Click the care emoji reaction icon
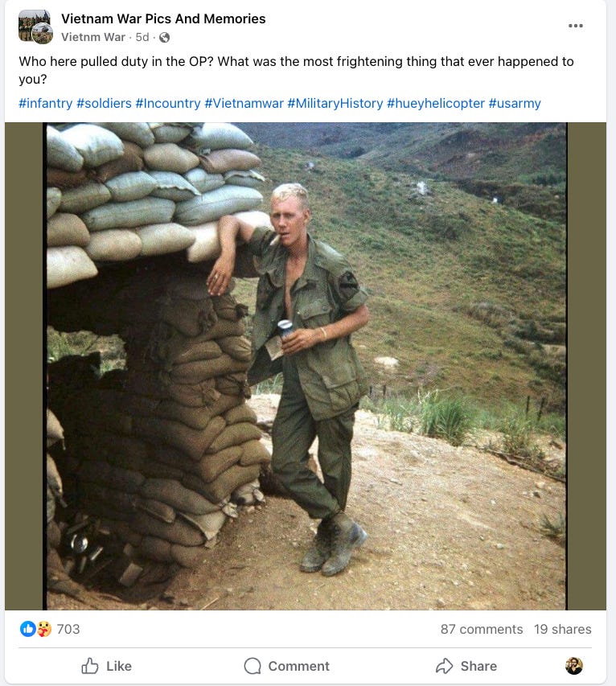 pos(43,629)
